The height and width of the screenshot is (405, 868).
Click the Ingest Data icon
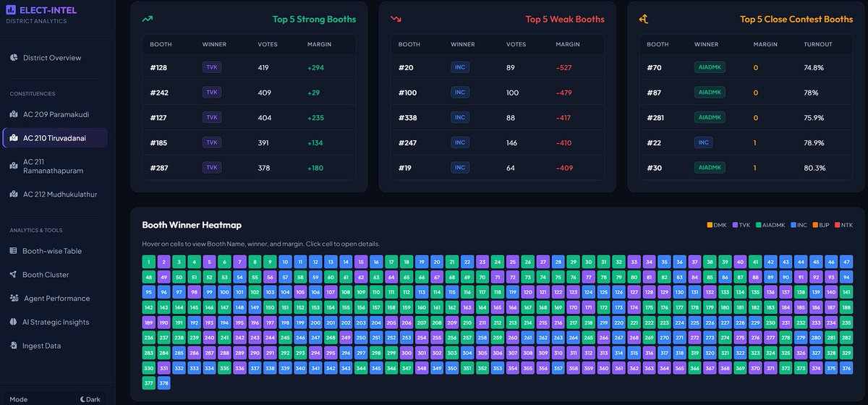coord(14,346)
